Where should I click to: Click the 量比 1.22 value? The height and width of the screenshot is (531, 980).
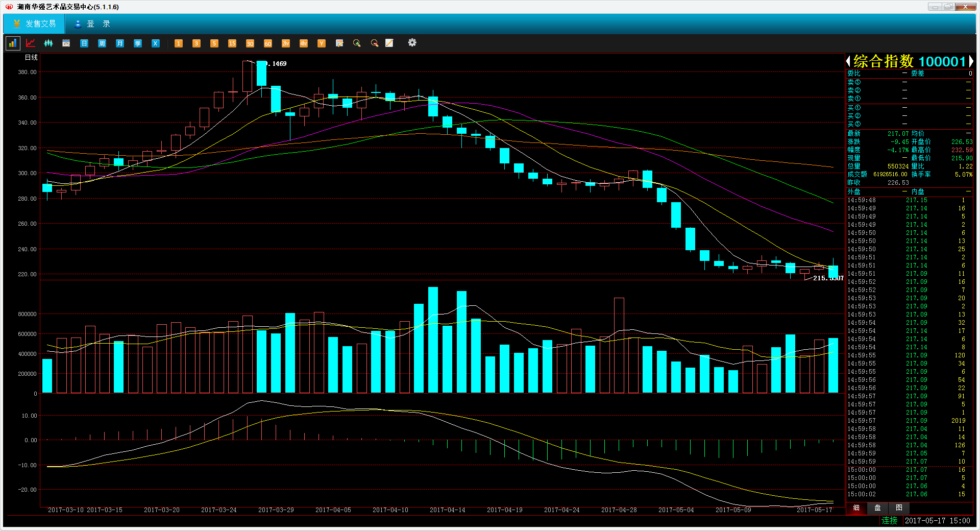click(x=966, y=166)
